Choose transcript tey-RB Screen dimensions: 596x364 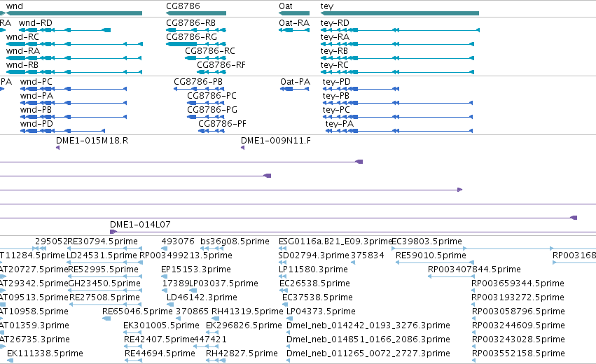coord(334,51)
